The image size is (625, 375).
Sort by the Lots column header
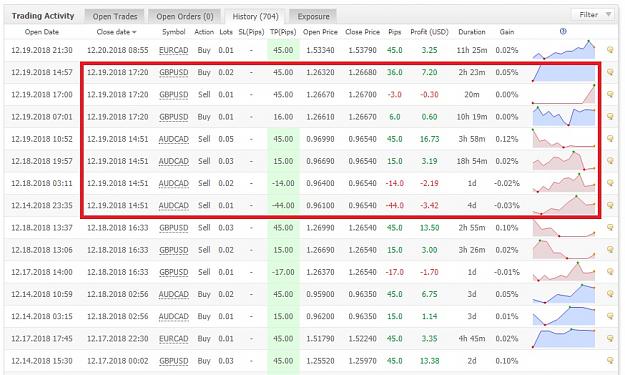pyautogui.click(x=226, y=32)
